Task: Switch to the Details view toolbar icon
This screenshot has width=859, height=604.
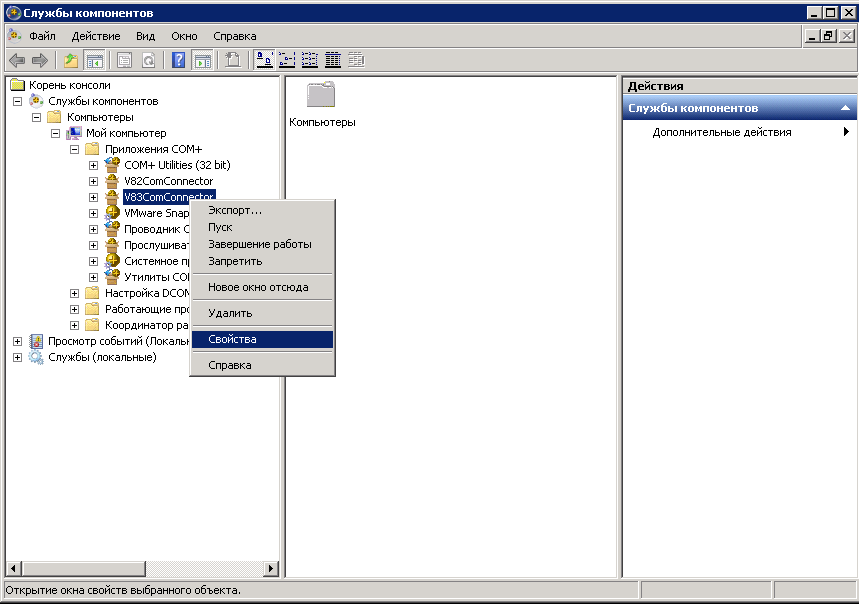Action: point(333,60)
